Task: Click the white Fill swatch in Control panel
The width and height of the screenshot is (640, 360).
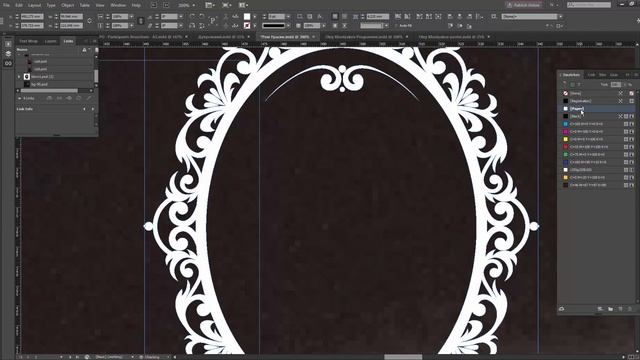Action: [247, 17]
